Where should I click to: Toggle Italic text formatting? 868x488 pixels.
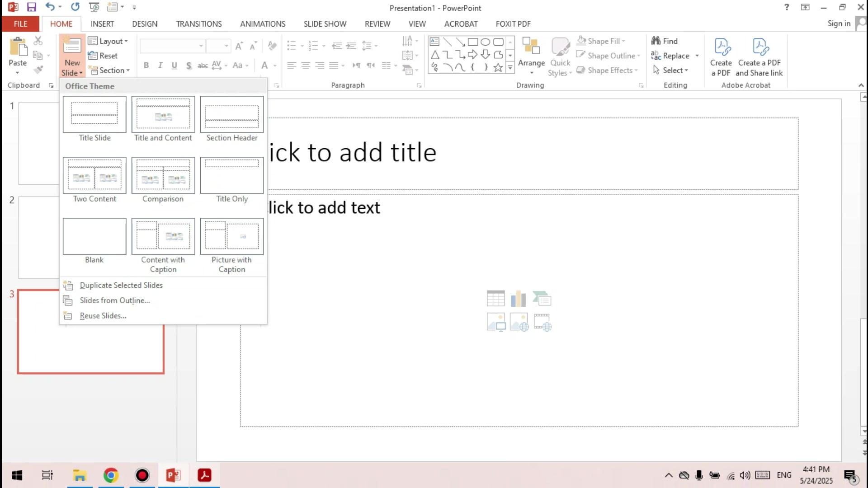[160, 66]
